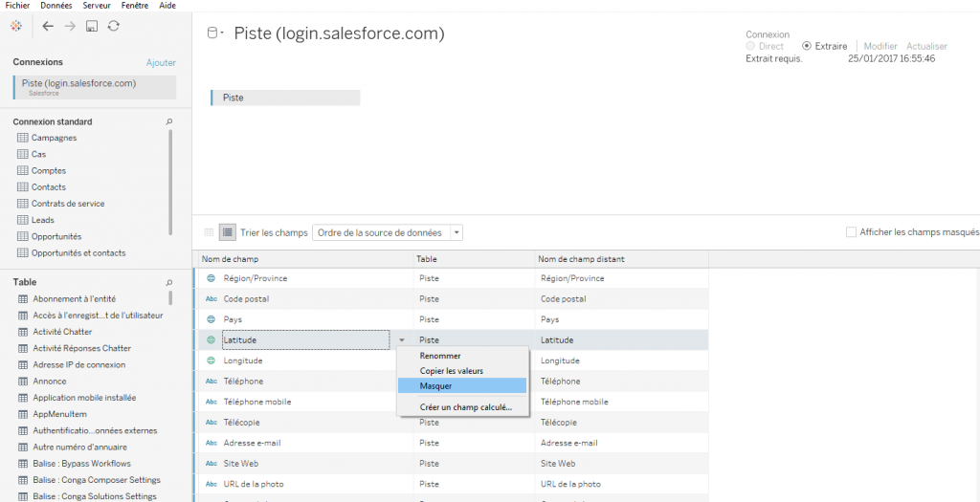Click the Actualiser extract link
The height and width of the screenshot is (502, 980).
pyautogui.click(x=926, y=46)
